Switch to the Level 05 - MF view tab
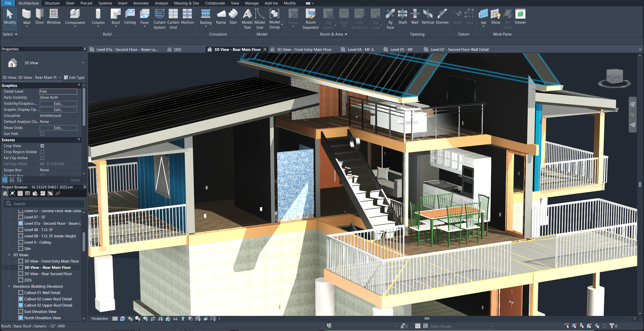Image resolution: width=644 pixels, height=331 pixels. click(401, 50)
